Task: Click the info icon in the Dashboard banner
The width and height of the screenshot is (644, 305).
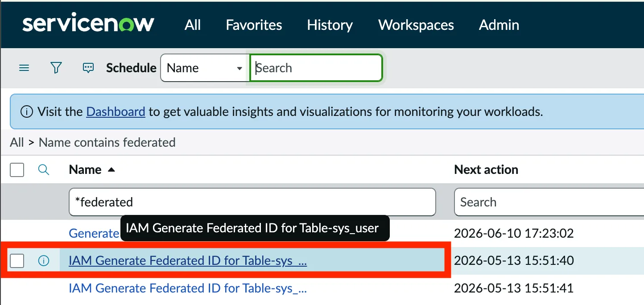Action: pos(27,111)
